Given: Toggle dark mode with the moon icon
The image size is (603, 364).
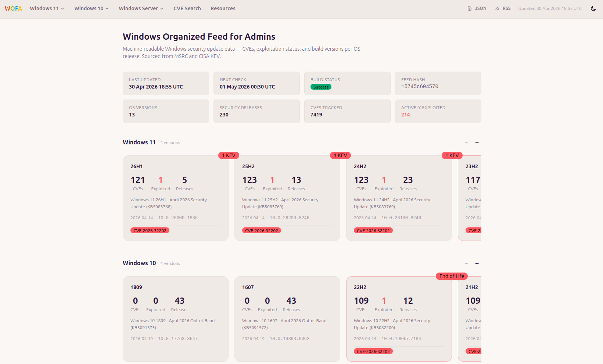Looking at the screenshot, I should [593, 8].
